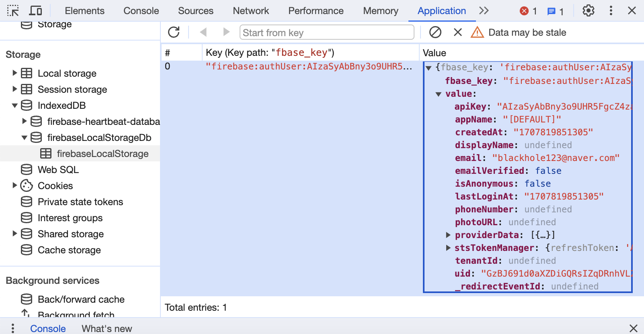
Task: Open Web SQL in sidebar
Action: point(58,170)
